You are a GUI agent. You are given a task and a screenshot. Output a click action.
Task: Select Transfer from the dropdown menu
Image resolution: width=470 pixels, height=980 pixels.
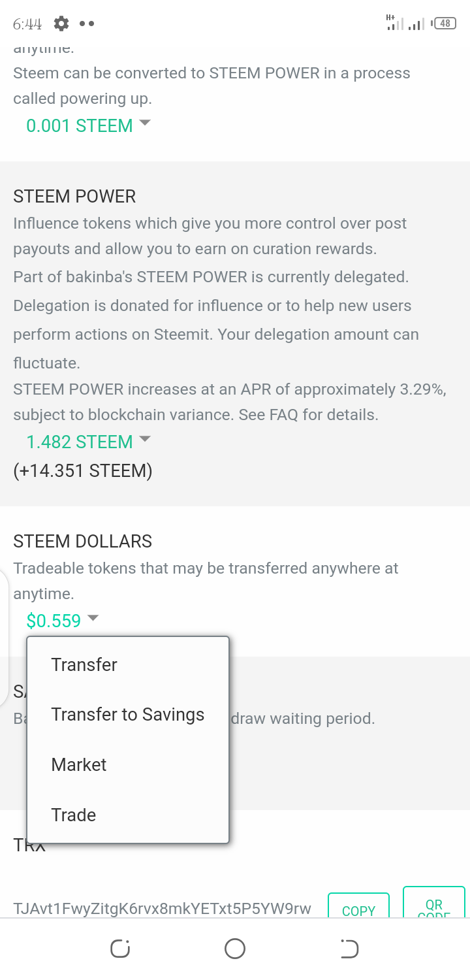point(84,664)
